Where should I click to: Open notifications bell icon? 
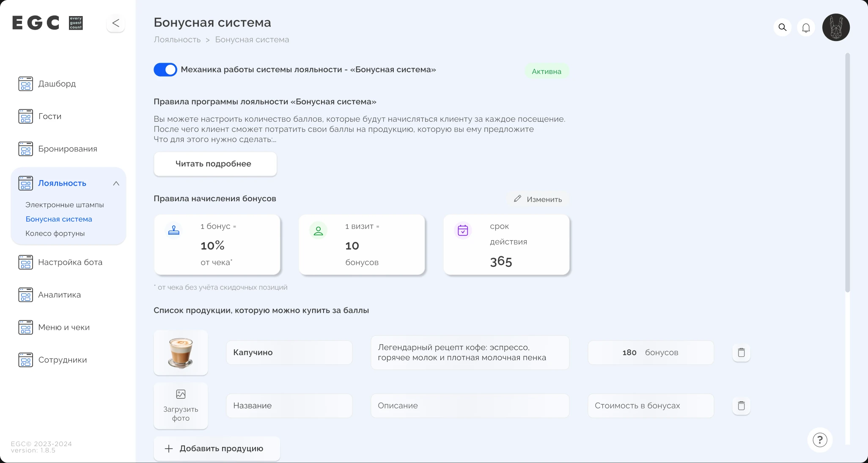(806, 27)
